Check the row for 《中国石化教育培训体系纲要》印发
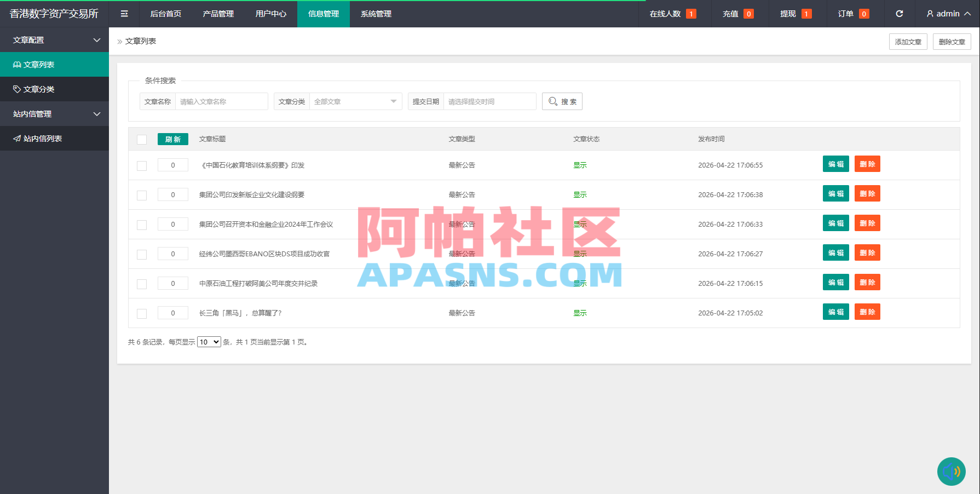 pos(142,166)
